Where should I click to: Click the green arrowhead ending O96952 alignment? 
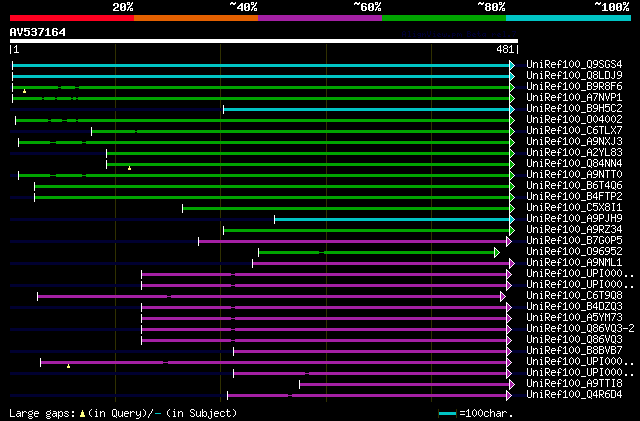click(497, 253)
